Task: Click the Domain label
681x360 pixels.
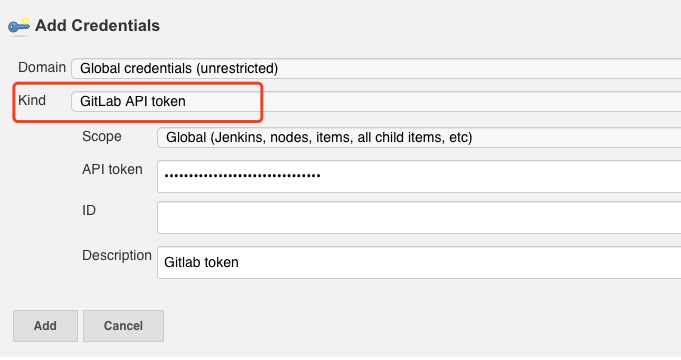Action: tap(42, 67)
